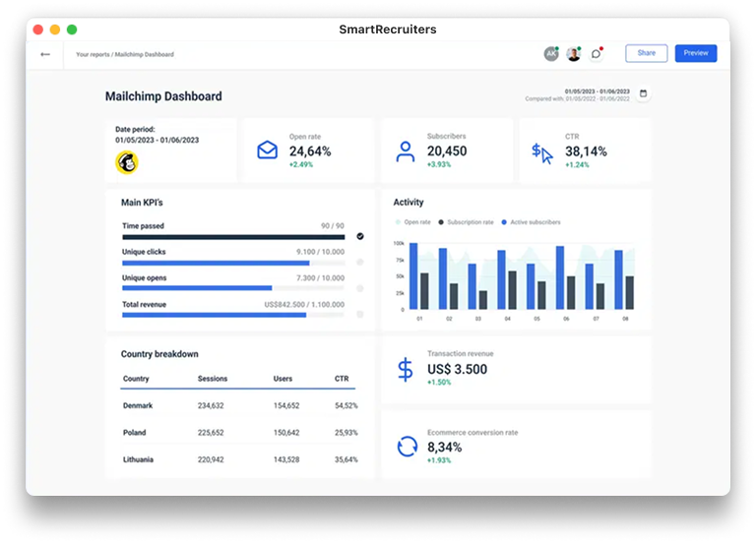Toggle the Unique opens status circle

360,288
